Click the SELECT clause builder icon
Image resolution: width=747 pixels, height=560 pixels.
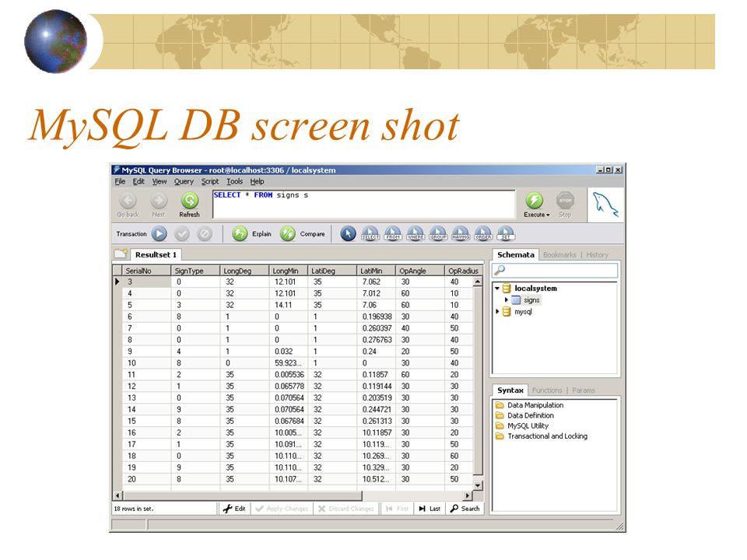(370, 234)
